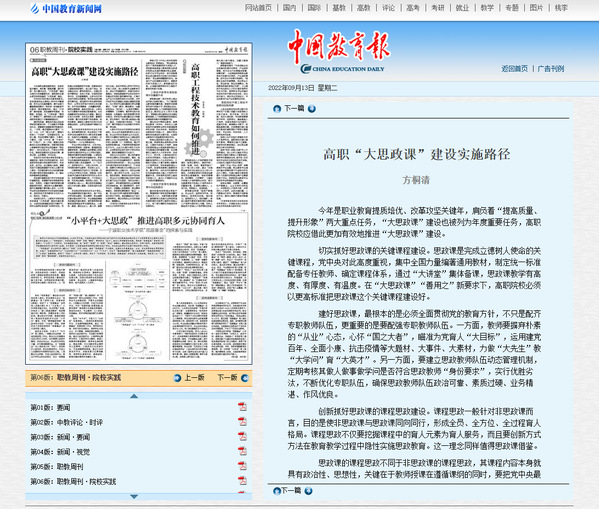Expand page list with the down triangle arrow
Image resolution: width=599 pixels, height=509 pixels.
pos(134,496)
